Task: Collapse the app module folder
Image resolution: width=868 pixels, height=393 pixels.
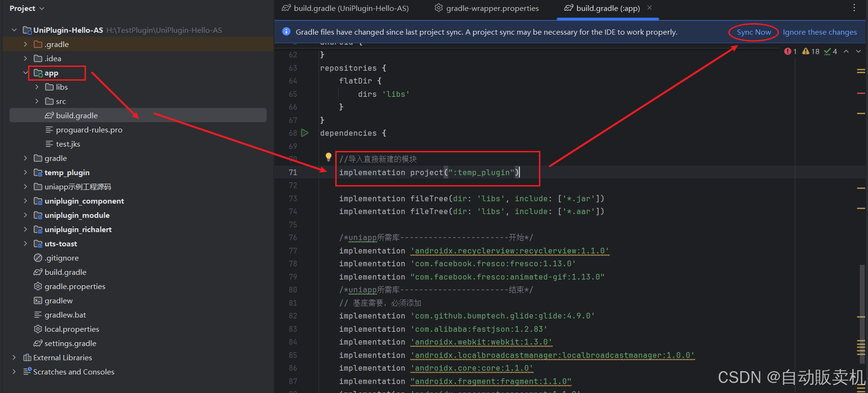Action: coord(26,73)
